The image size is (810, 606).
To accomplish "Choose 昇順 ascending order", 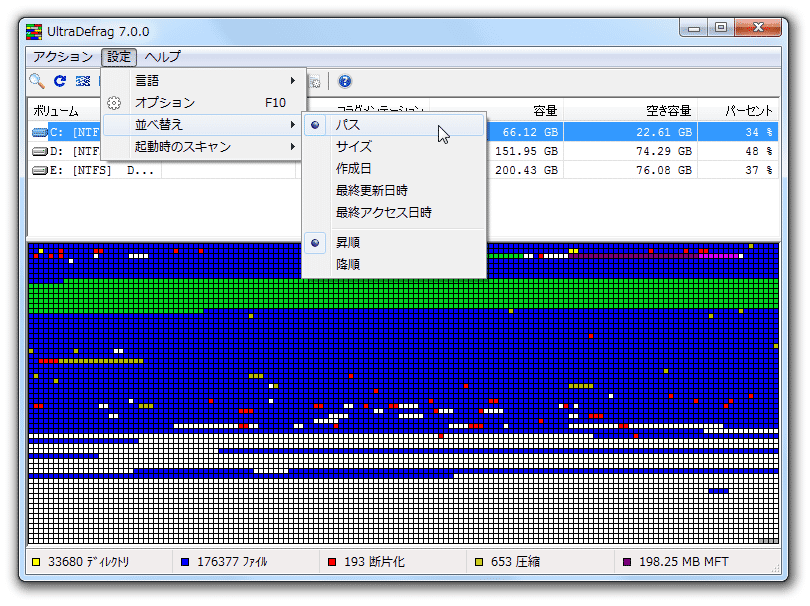I will [394, 242].
